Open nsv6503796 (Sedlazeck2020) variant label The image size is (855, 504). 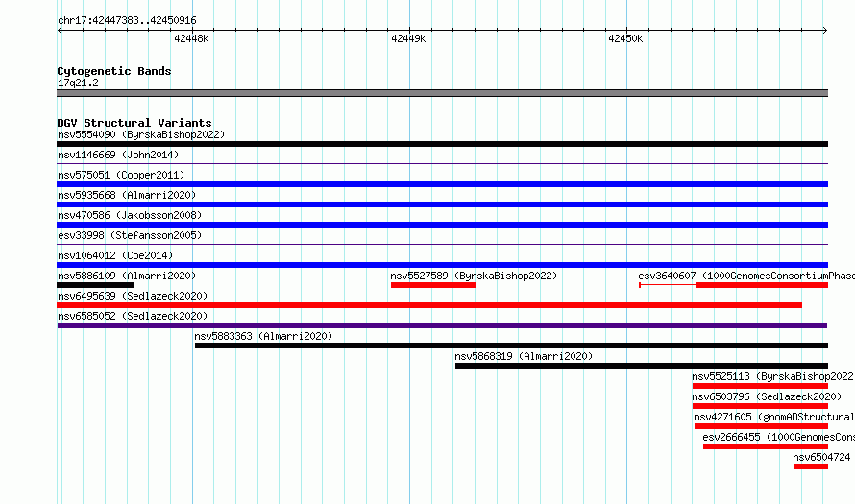coord(767,396)
